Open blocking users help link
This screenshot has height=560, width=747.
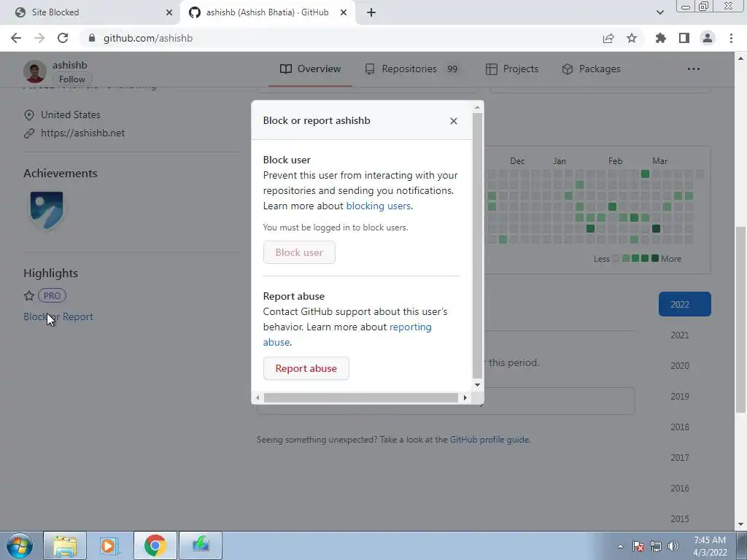(379, 206)
